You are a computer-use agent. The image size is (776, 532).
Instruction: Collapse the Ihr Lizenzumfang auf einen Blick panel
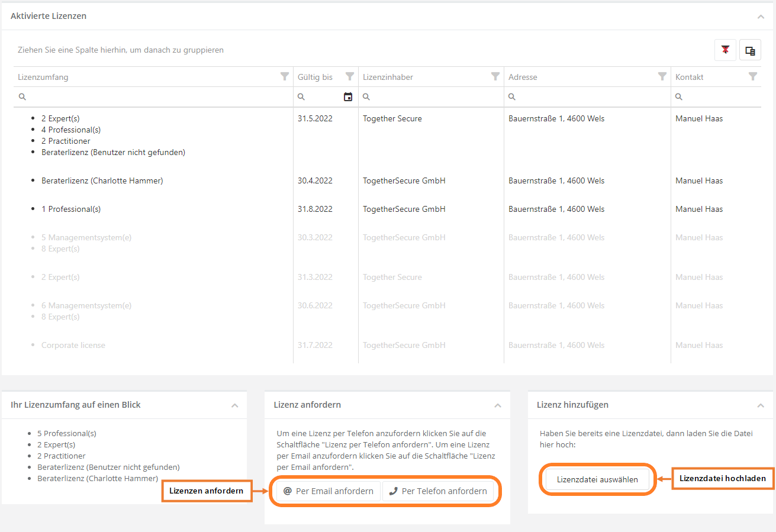tap(235, 405)
